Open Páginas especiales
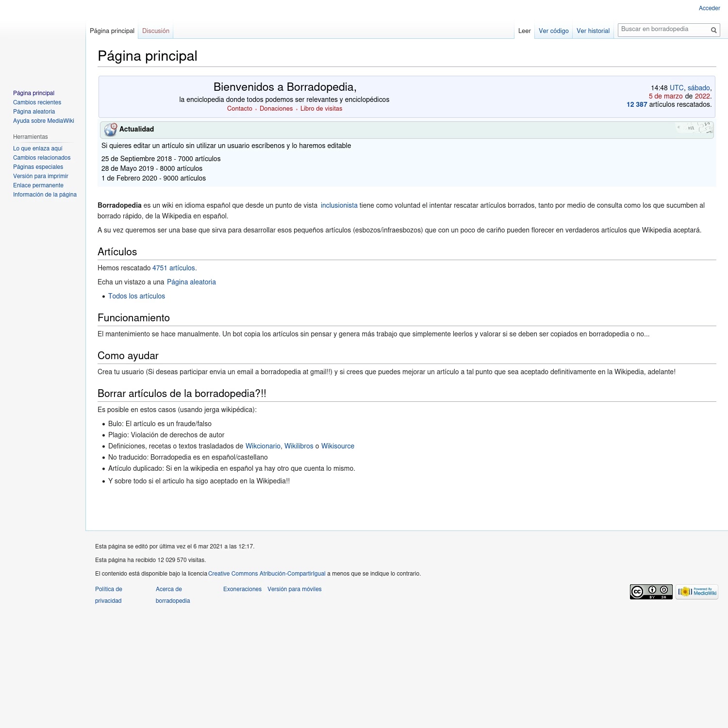This screenshot has height=728, width=728. pos(38,167)
